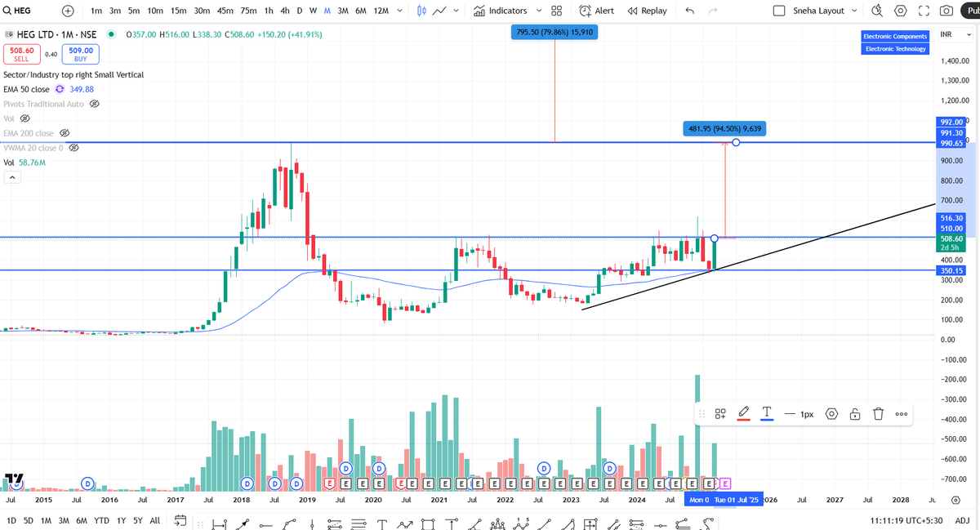The height and width of the screenshot is (530, 980).
Task: Expand the layout dropdown arrow beside Sneha Layout
Action: 855,11
